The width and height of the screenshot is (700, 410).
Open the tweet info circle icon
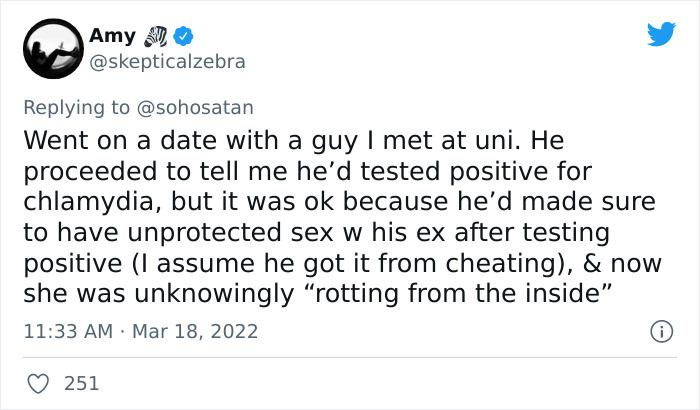662,329
